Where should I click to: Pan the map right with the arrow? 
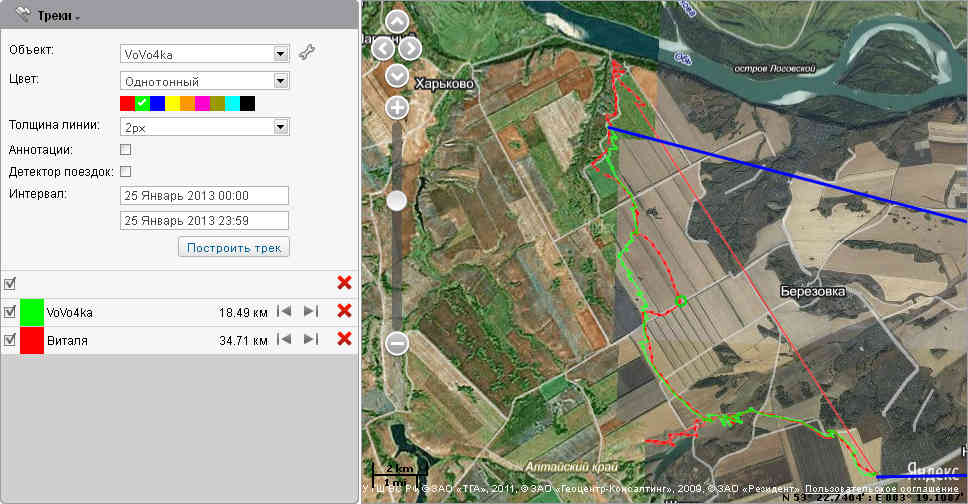coord(412,48)
